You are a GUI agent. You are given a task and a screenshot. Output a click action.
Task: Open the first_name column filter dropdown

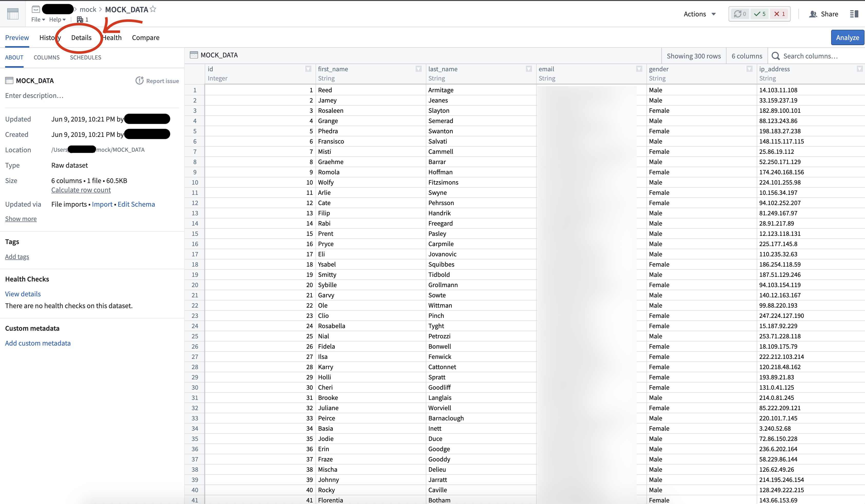click(418, 69)
